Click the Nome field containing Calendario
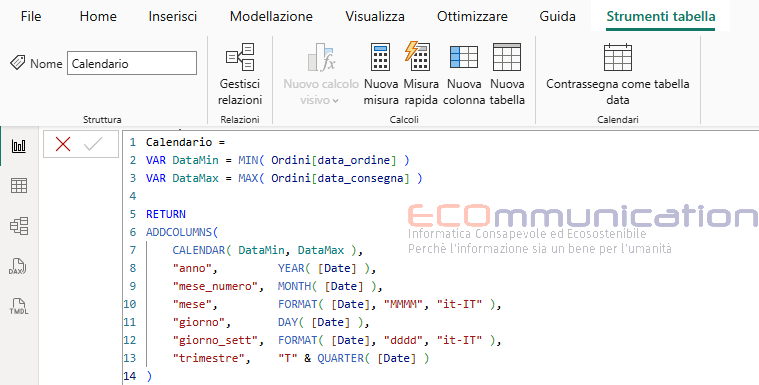 [x=132, y=63]
